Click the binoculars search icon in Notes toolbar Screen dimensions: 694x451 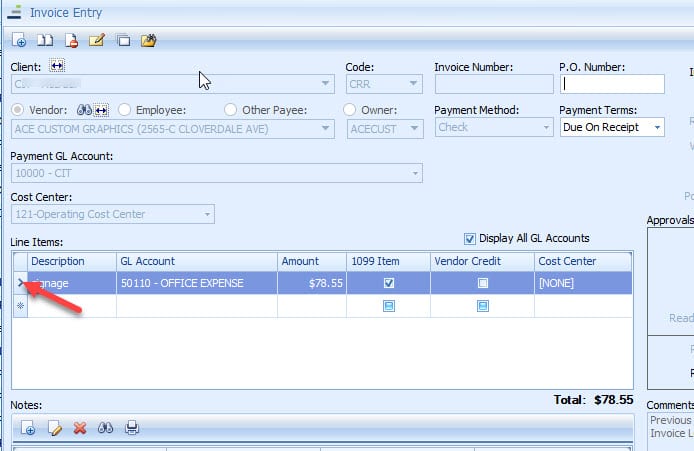(105, 428)
